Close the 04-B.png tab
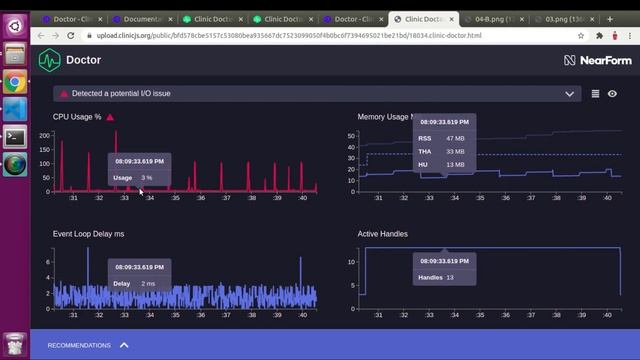 (x=522, y=19)
